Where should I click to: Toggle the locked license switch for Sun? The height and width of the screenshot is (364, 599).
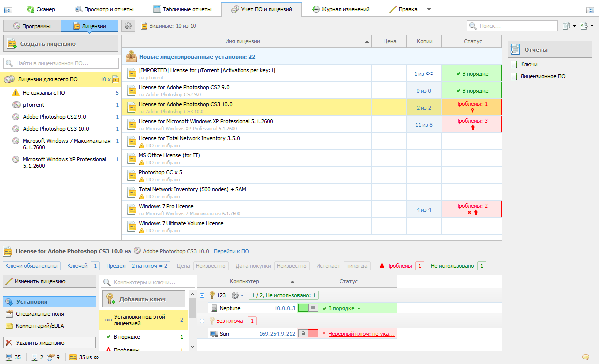coord(308,334)
